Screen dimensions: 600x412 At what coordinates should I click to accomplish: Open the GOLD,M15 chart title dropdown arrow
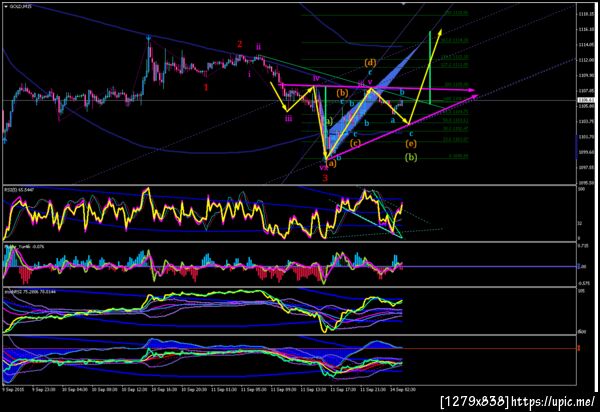pos(6,7)
